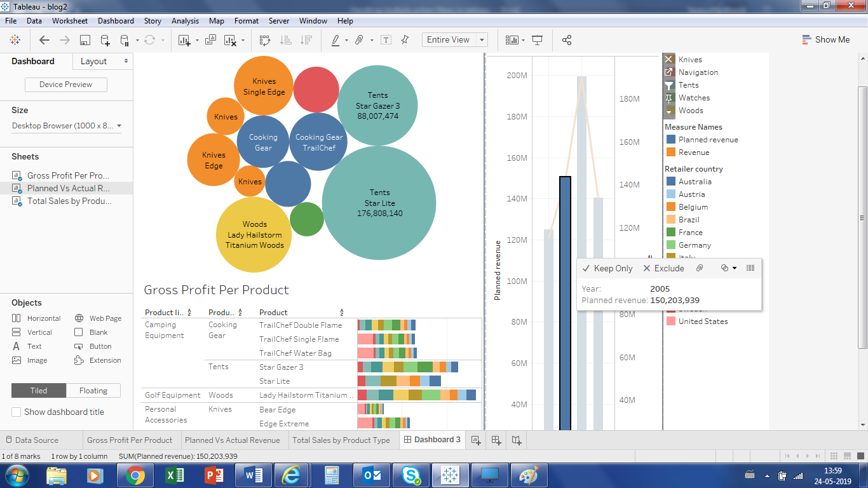Select the Highlight pen icon in the toolbar
The height and width of the screenshot is (488, 868).
pos(336,39)
